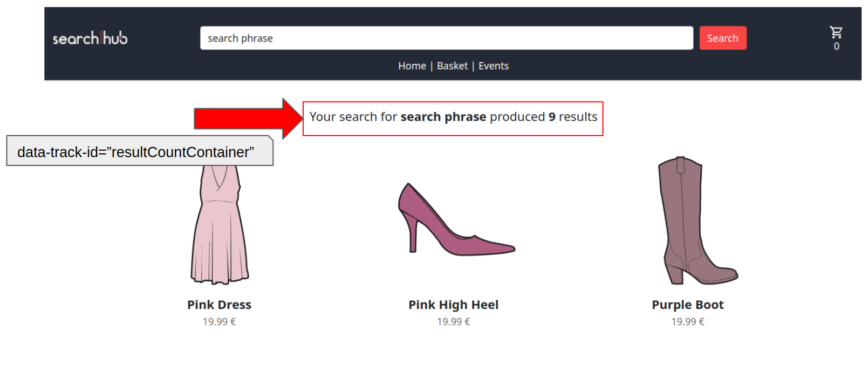Open the Purple Boot product title
The image size is (868, 371).
[688, 305]
